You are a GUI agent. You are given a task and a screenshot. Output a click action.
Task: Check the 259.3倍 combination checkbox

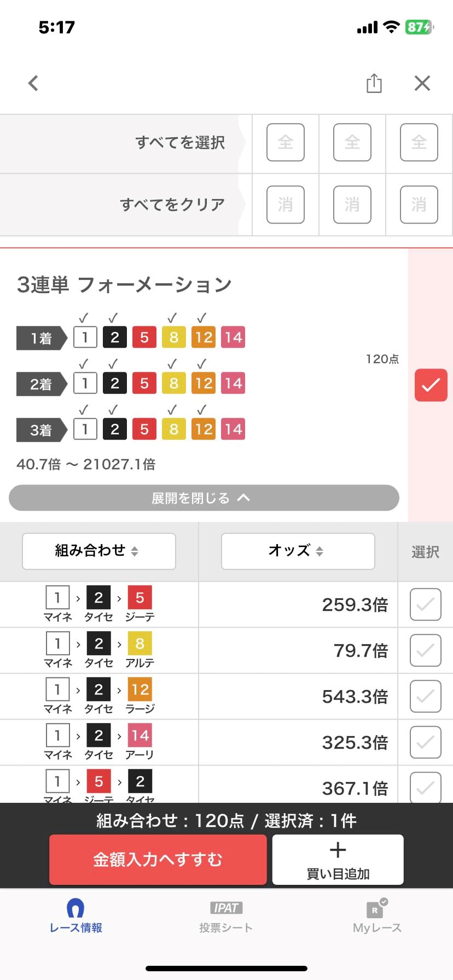(425, 604)
